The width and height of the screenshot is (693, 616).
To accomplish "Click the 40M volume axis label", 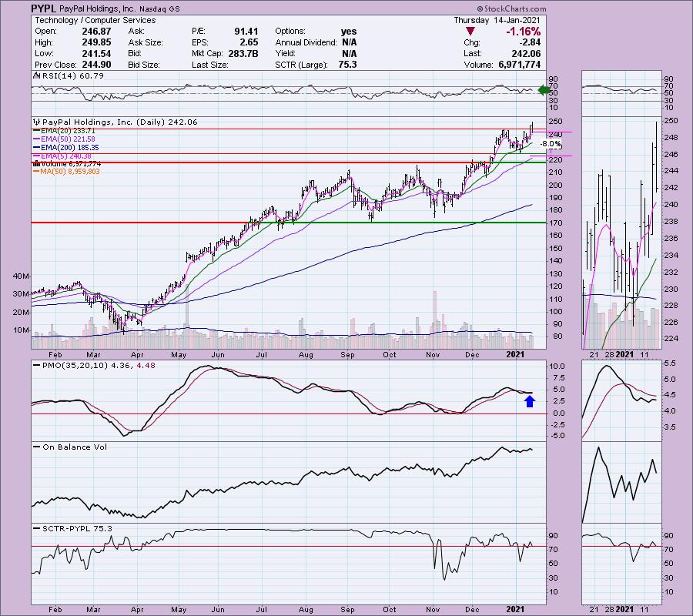I will [x=22, y=276].
